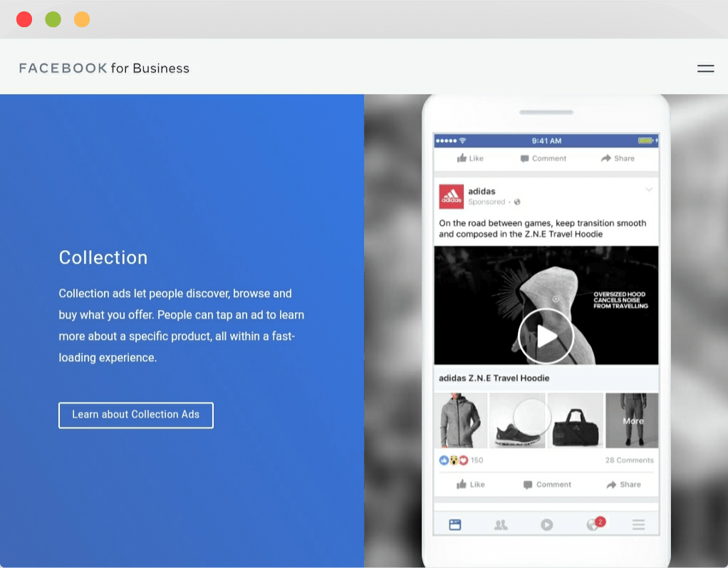
Task: Comment on the adidas post
Action: (547, 485)
